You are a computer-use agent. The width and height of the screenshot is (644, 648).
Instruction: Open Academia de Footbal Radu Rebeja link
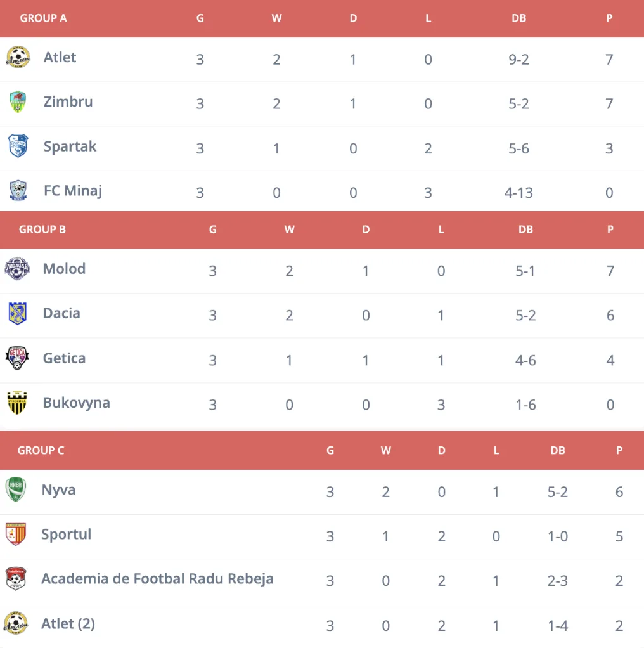157,578
